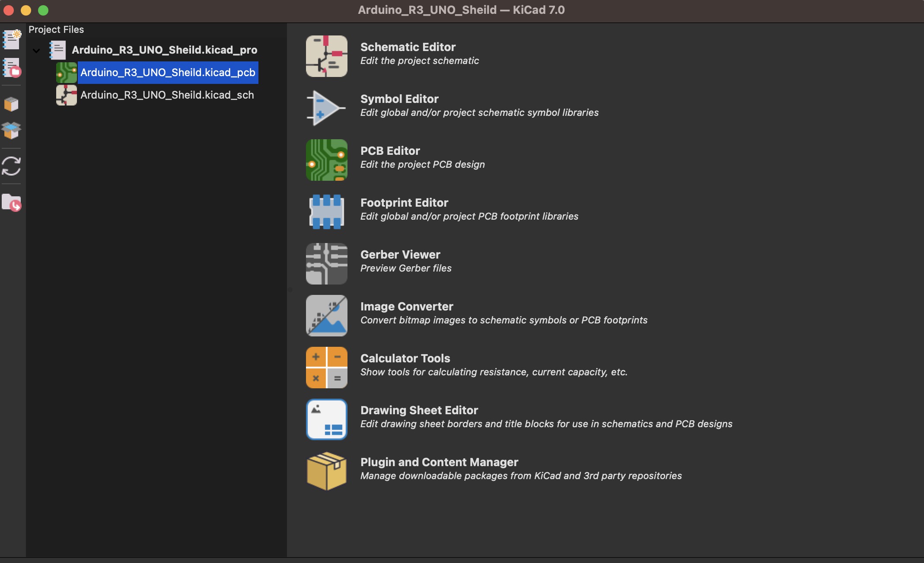Click 'Edit the project schematic' description

click(x=420, y=61)
